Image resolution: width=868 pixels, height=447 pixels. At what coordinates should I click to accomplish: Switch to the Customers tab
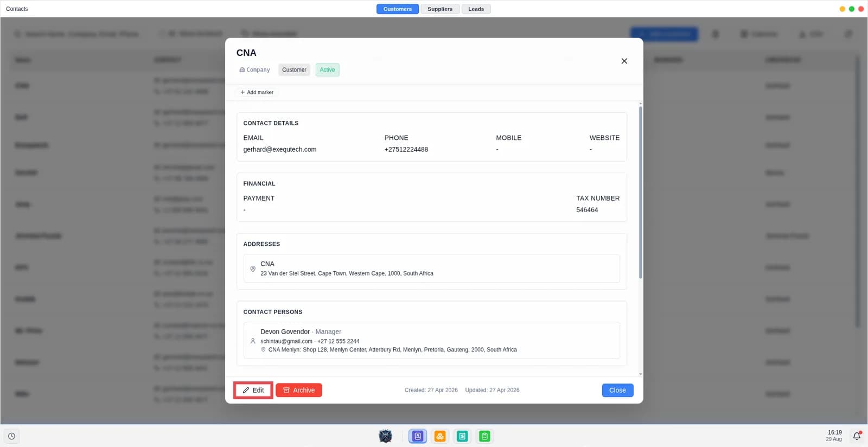tap(397, 9)
